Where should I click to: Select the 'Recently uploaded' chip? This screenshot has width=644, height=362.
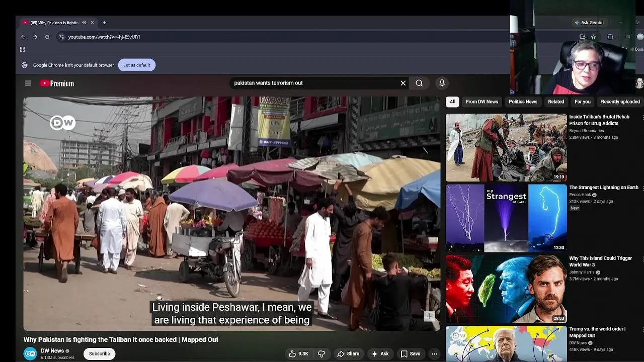[620, 102]
